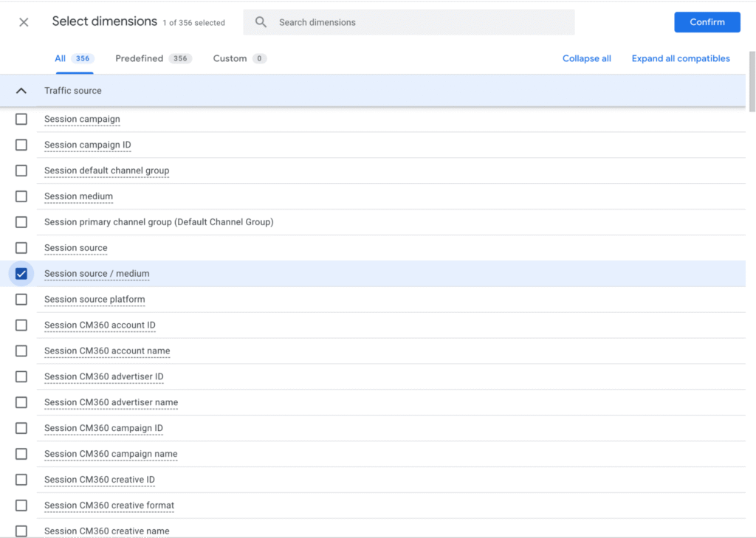Select the All tab
The height and width of the screenshot is (538, 756).
click(x=60, y=58)
